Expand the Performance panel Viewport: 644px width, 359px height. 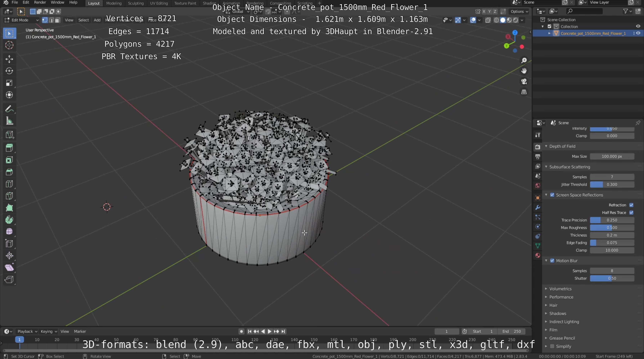(x=561, y=297)
